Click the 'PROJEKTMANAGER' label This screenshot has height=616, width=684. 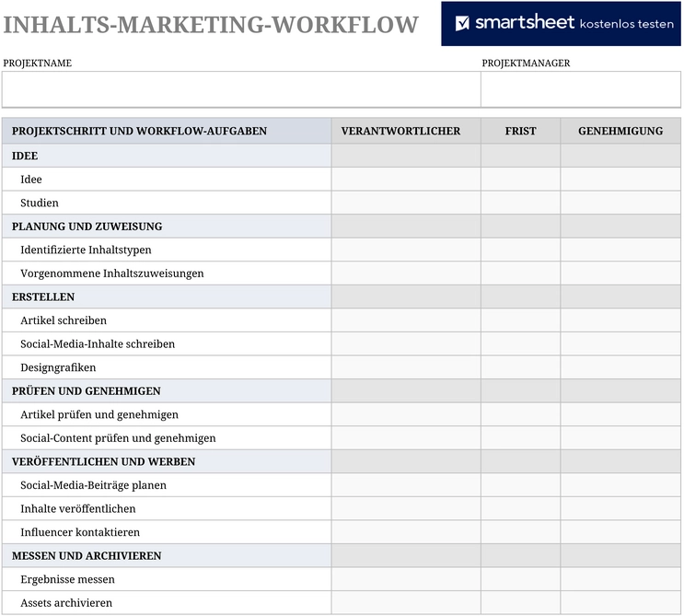(526, 64)
